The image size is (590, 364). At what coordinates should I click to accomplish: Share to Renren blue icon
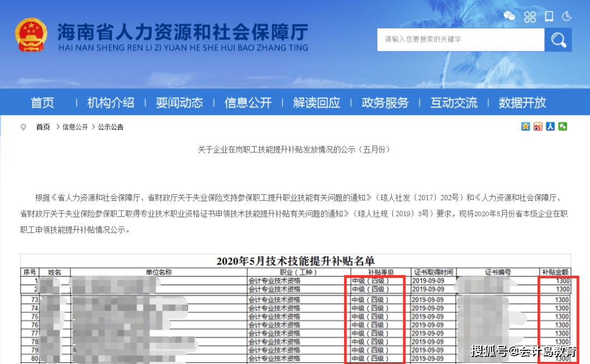coord(550,127)
